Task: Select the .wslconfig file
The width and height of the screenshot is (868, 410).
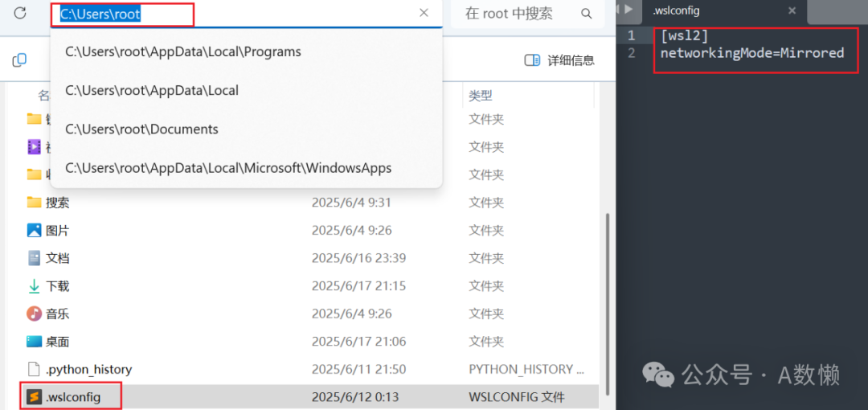Action: point(74,396)
